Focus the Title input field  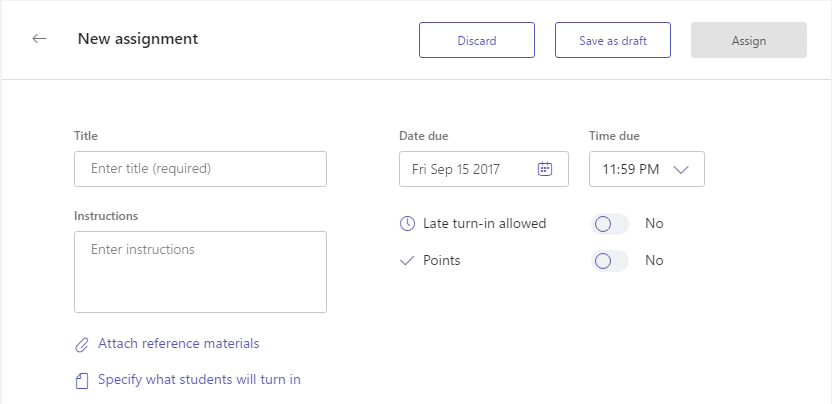pos(201,169)
